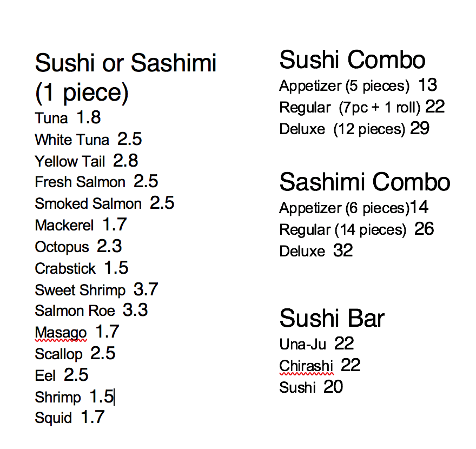476x449 pixels.
Task: Place cursor on the word 'Octopus'
Action: pos(62,247)
